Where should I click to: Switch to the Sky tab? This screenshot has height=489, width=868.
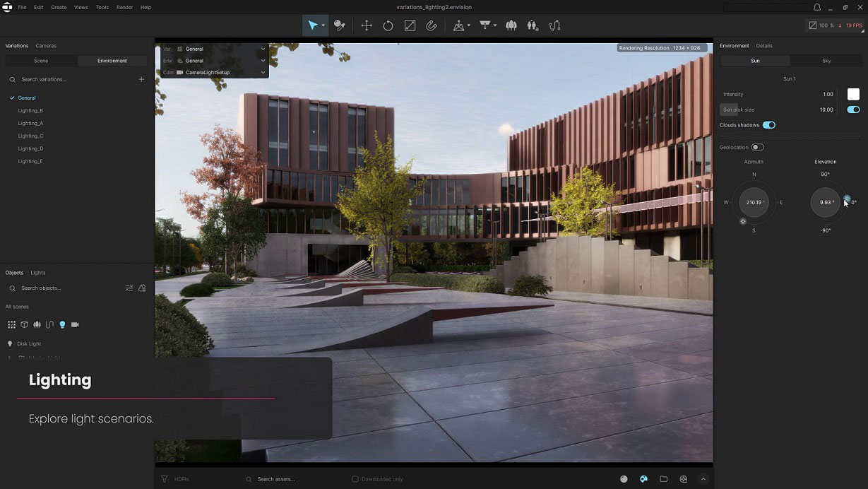826,61
